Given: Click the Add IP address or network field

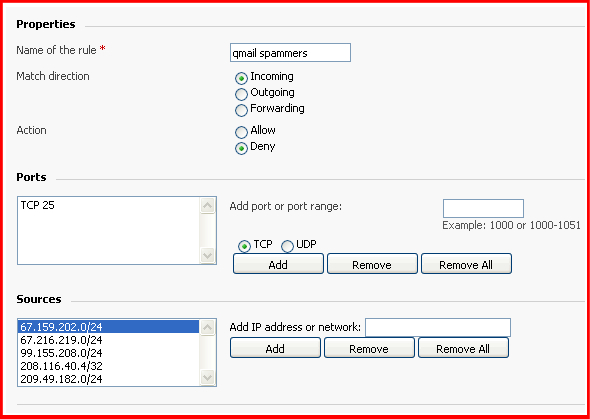Looking at the screenshot, I should (438, 327).
